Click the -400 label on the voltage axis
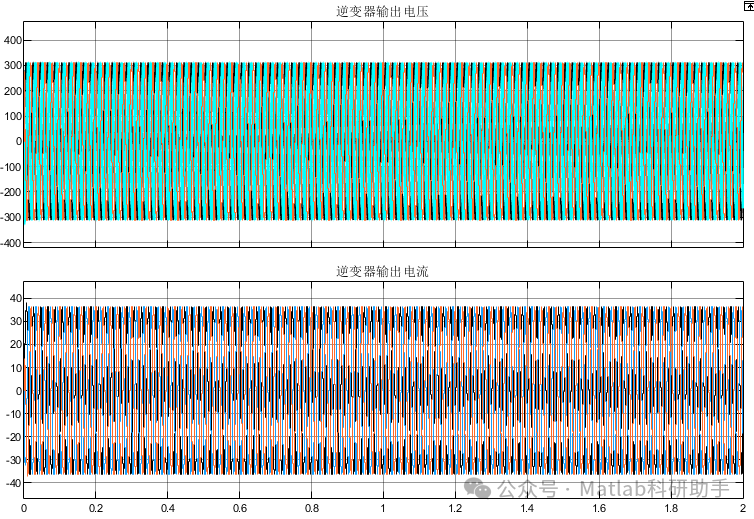Screen dimensions: 754x519 coord(11,243)
